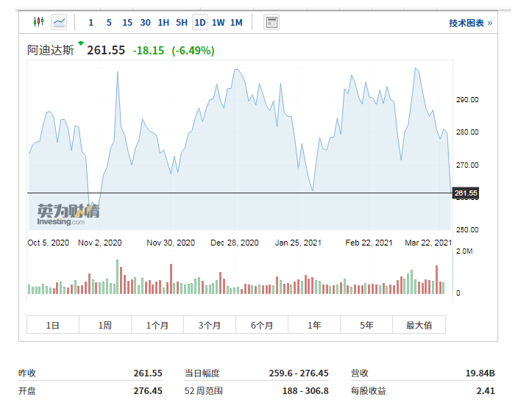Screen dimensions: 532x408
Task: Click the 当日幅度 label
Action: coord(202,373)
